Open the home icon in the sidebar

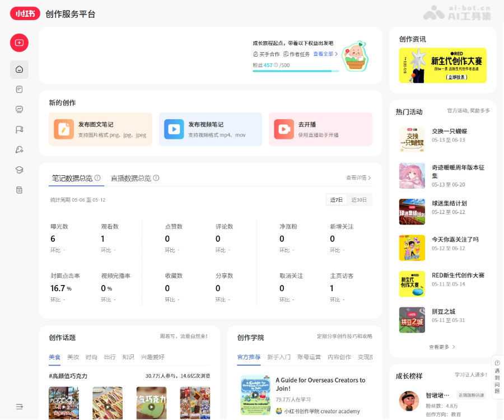point(19,69)
